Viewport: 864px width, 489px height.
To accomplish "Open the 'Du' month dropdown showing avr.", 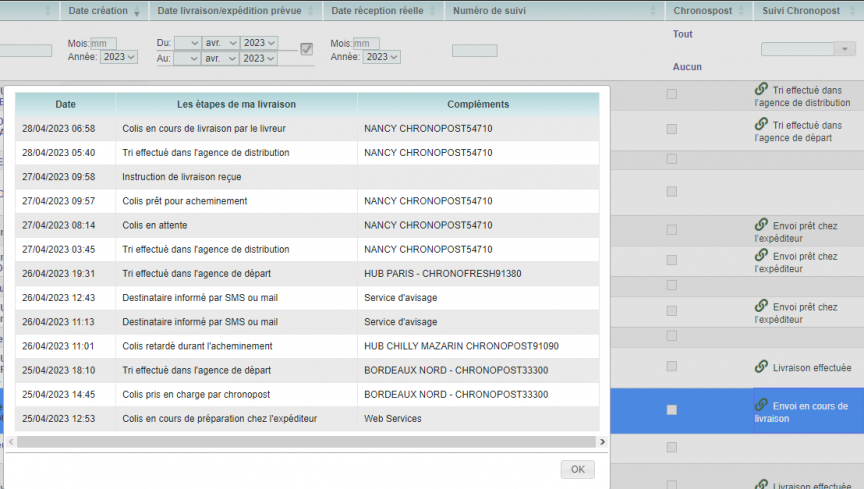I will click(220, 42).
